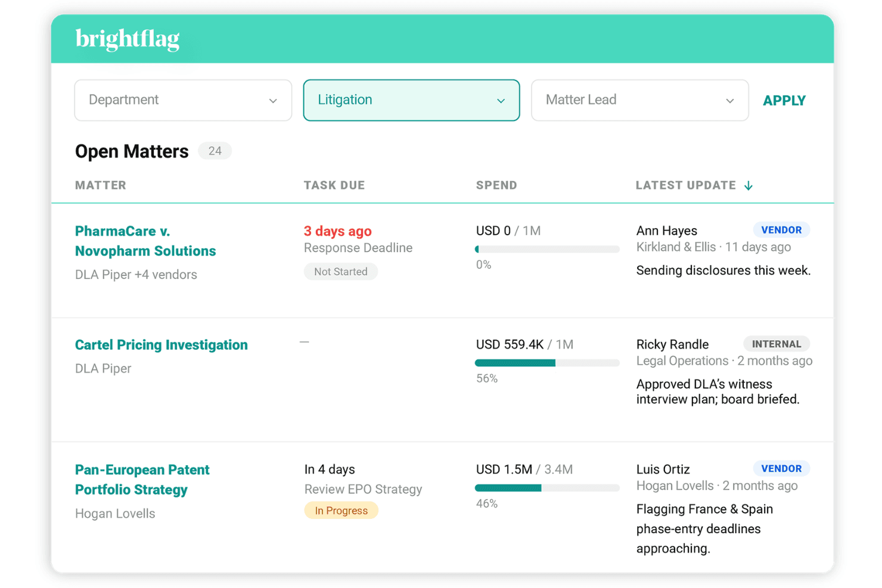Sort by the MATTER column header
The width and height of the screenshot is (882, 588).
tap(101, 185)
